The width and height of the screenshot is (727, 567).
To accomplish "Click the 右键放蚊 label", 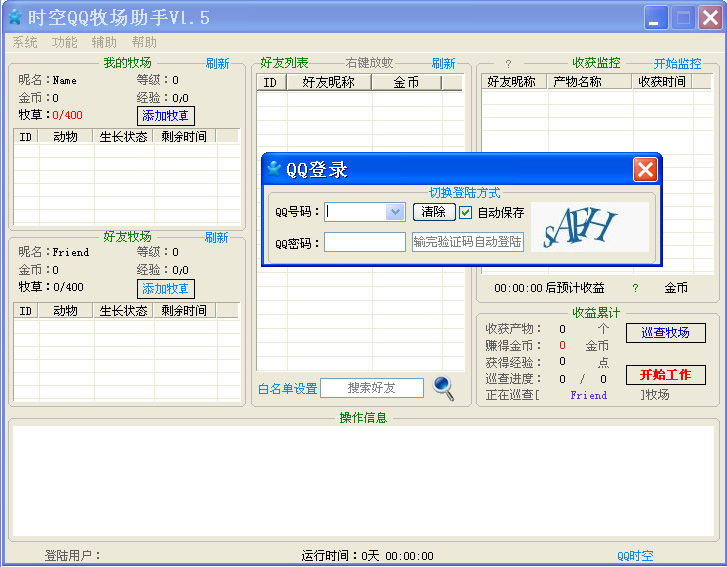I will click(x=370, y=63).
